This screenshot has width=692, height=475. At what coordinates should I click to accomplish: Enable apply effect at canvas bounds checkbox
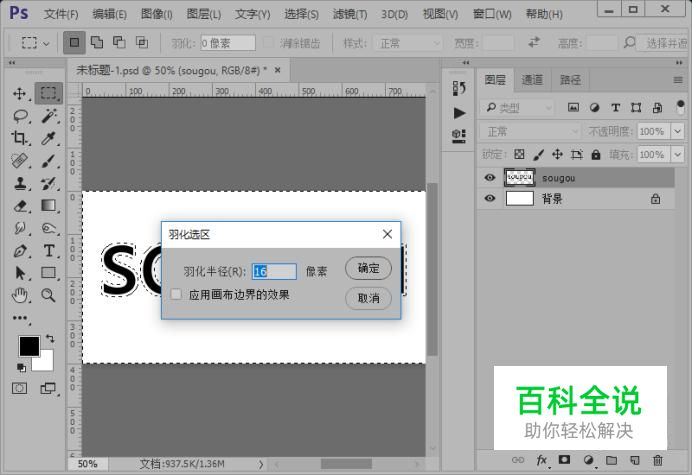click(176, 294)
